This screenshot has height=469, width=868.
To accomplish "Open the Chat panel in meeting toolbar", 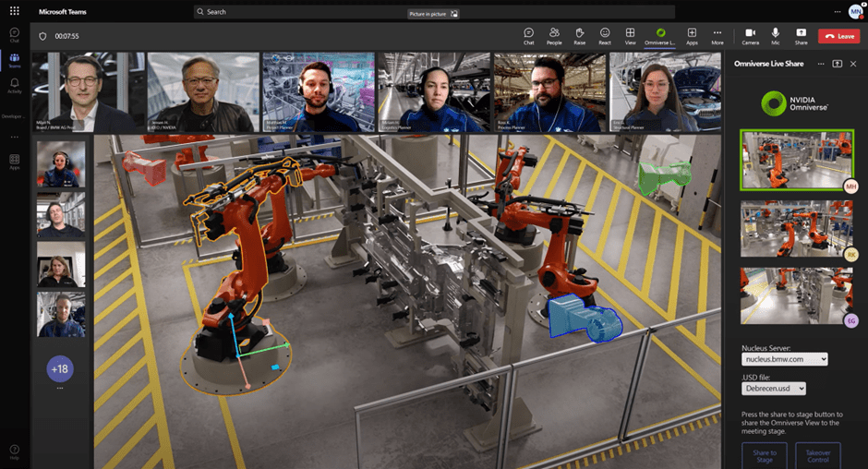I will click(x=528, y=35).
